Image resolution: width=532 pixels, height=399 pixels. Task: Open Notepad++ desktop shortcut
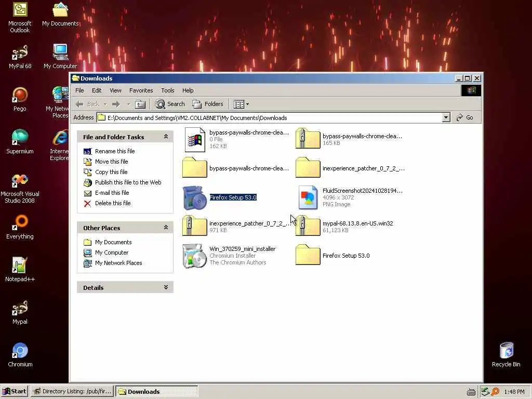coord(20,270)
